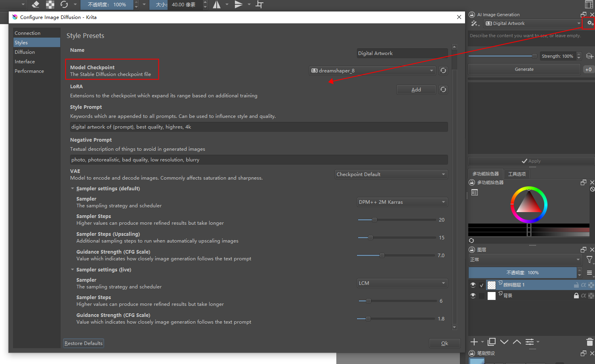Toggle eraser mode in the top toolbar
This screenshot has width=595, height=364.
(x=36, y=4)
